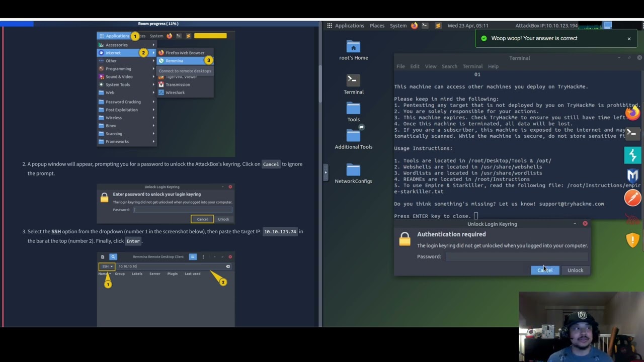This screenshot has height=362, width=644.
Task: Click the 'Unlock Login Keyring' title bar
Action: (492, 224)
